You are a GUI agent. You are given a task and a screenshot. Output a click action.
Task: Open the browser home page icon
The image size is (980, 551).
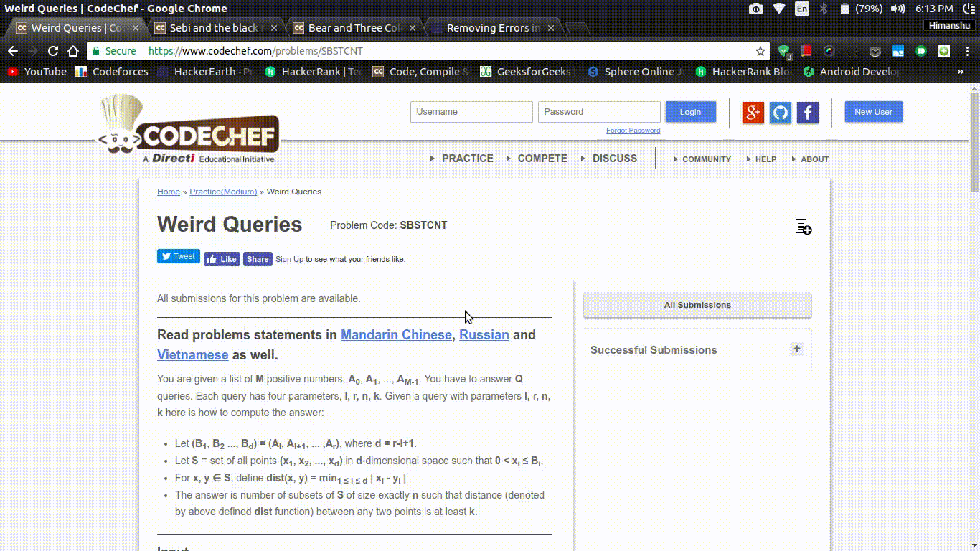pos(73,51)
